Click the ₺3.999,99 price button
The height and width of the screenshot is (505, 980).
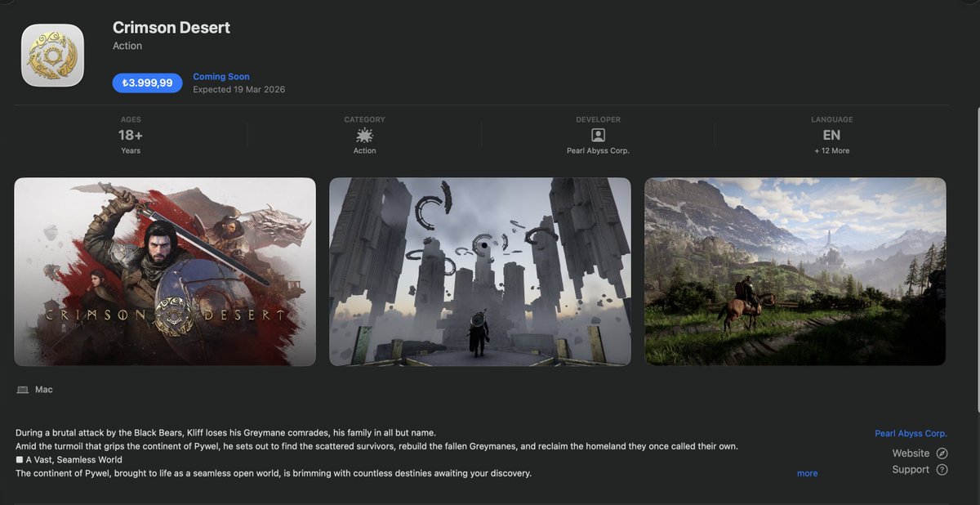[147, 83]
